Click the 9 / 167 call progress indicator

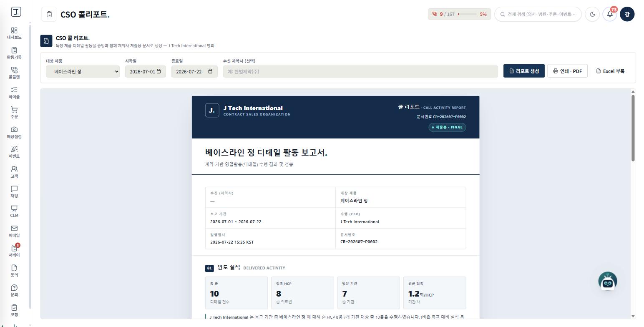(x=459, y=14)
